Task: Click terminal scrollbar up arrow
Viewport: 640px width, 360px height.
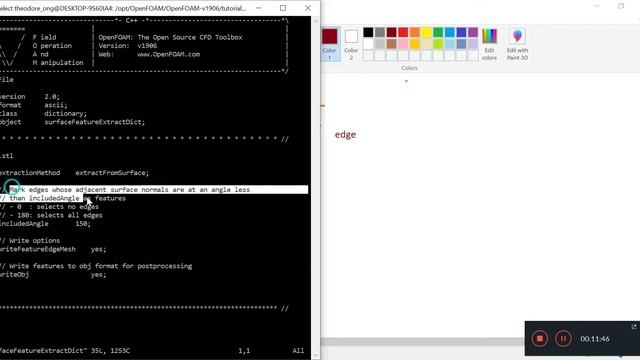Action: [315, 20]
